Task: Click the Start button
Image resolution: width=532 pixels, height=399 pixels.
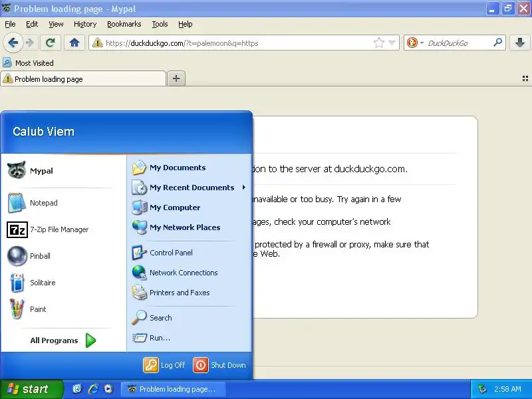Action: (31, 389)
